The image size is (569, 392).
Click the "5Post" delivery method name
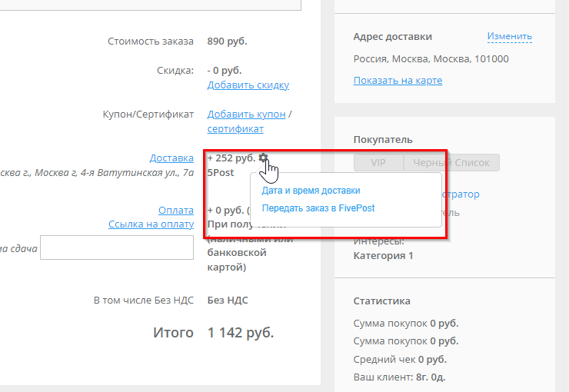[x=221, y=173]
